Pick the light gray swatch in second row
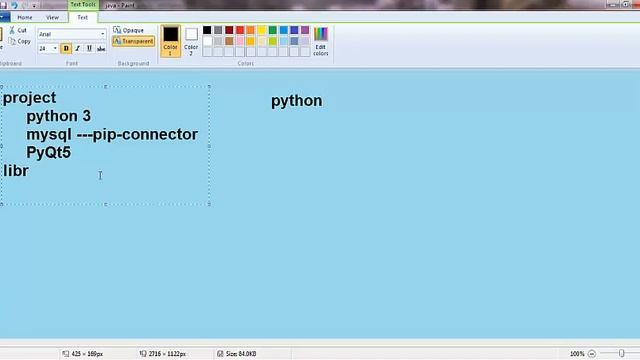The image size is (640, 360). [218, 41]
